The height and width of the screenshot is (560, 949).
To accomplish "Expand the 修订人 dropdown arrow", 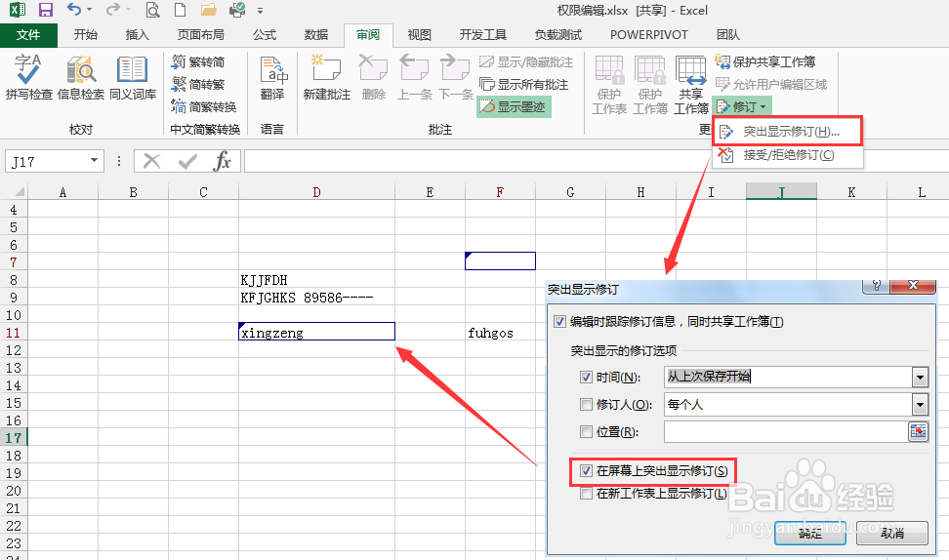I will point(920,405).
